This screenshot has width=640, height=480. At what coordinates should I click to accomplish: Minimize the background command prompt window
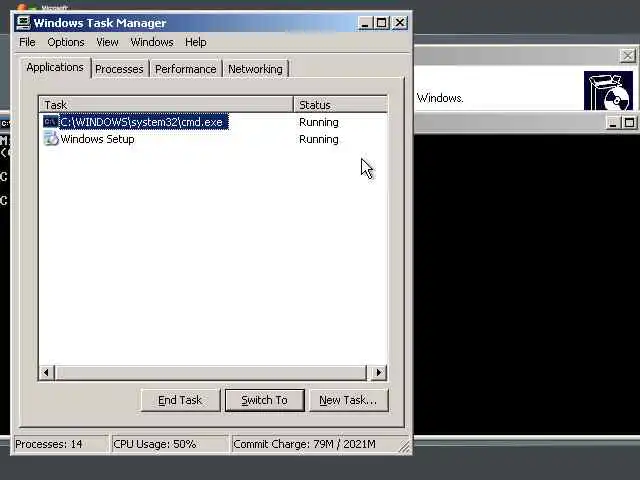click(612, 123)
